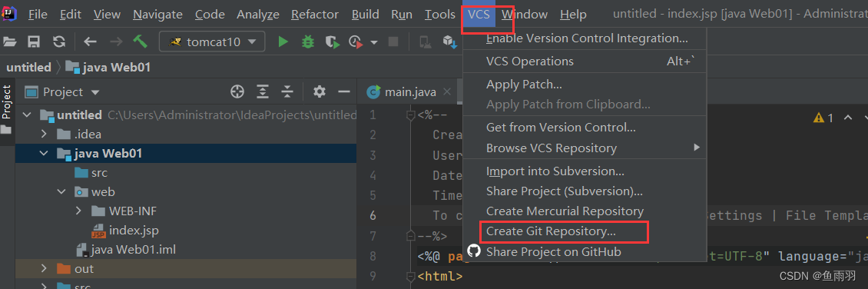Image resolution: width=868 pixels, height=289 pixels.
Task: Run tomcat10 with the green play icon
Action: (x=283, y=42)
